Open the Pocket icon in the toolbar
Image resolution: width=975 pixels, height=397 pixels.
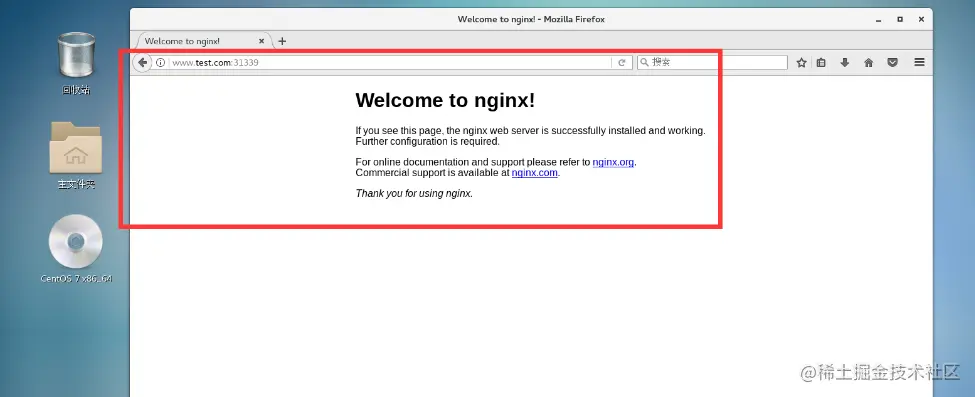892,62
